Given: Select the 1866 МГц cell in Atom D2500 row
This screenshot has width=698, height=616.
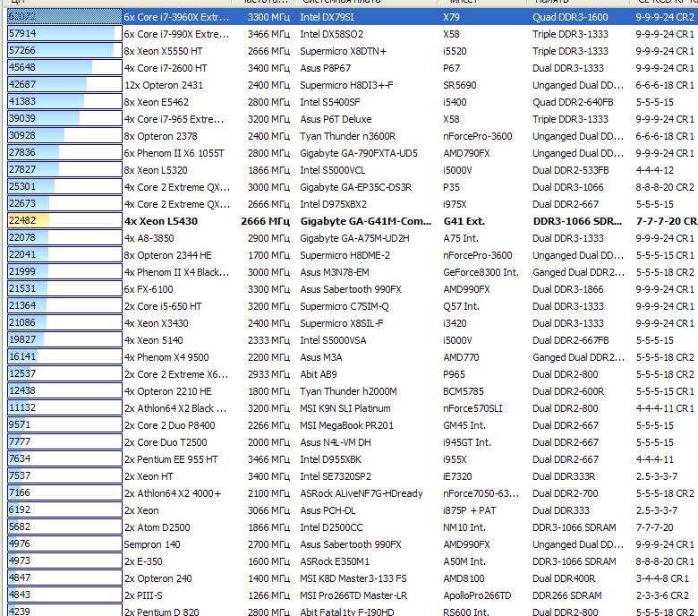Looking at the screenshot, I should tap(268, 527).
